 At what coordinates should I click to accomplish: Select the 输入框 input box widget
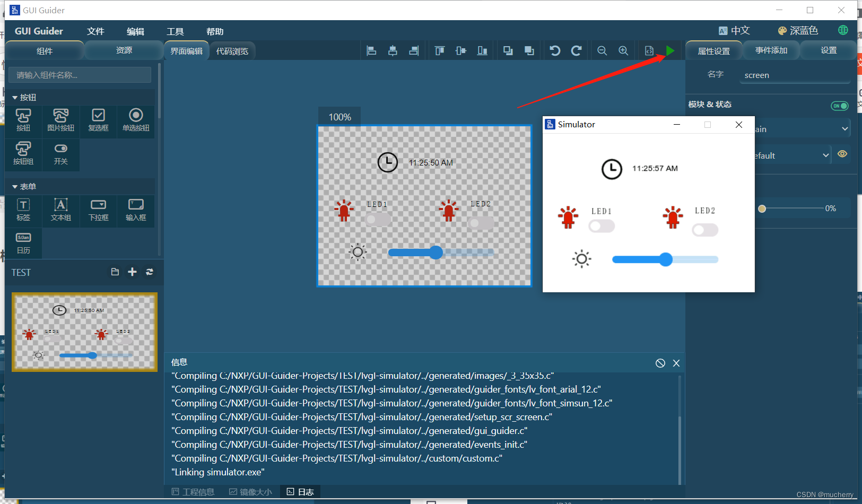pos(136,210)
